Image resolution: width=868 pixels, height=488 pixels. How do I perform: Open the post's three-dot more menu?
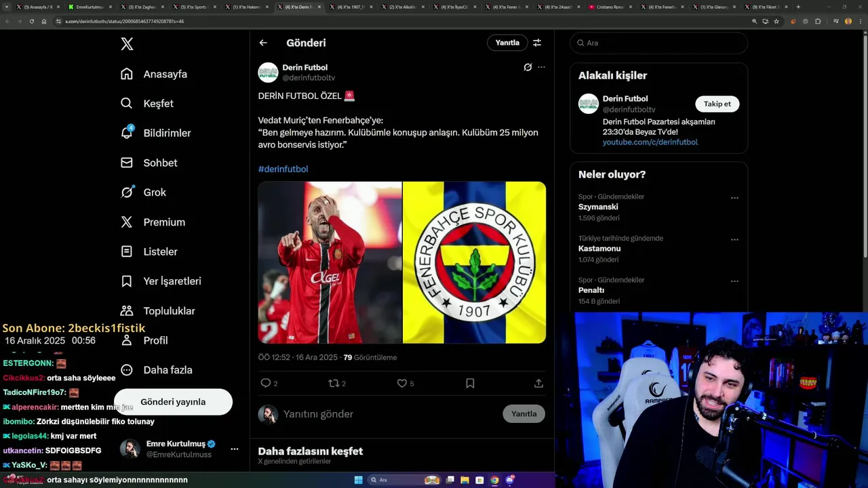click(541, 67)
